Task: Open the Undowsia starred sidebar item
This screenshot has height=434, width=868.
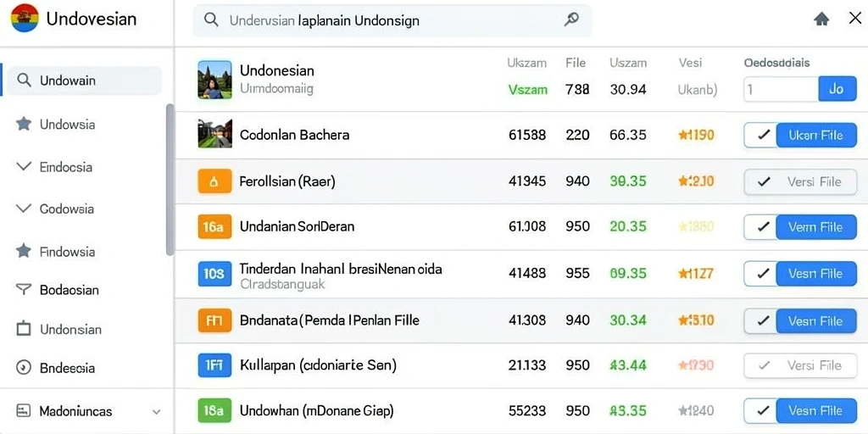Action: tap(67, 125)
